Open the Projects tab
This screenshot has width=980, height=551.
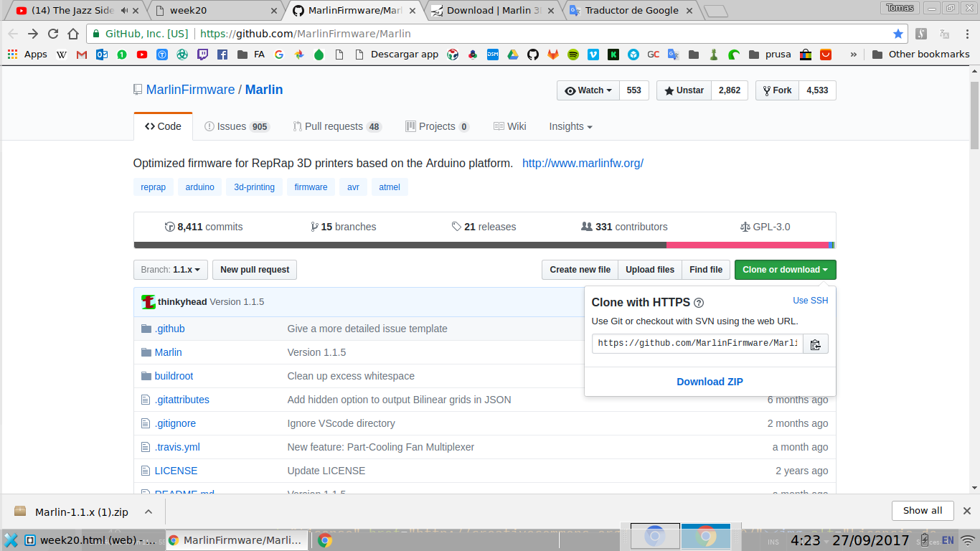coord(437,126)
